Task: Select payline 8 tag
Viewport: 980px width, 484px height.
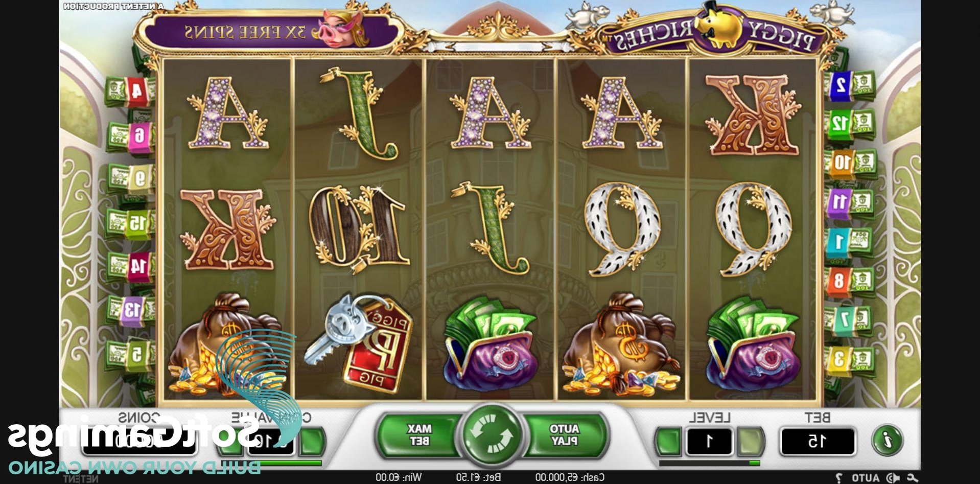Action: (849, 281)
